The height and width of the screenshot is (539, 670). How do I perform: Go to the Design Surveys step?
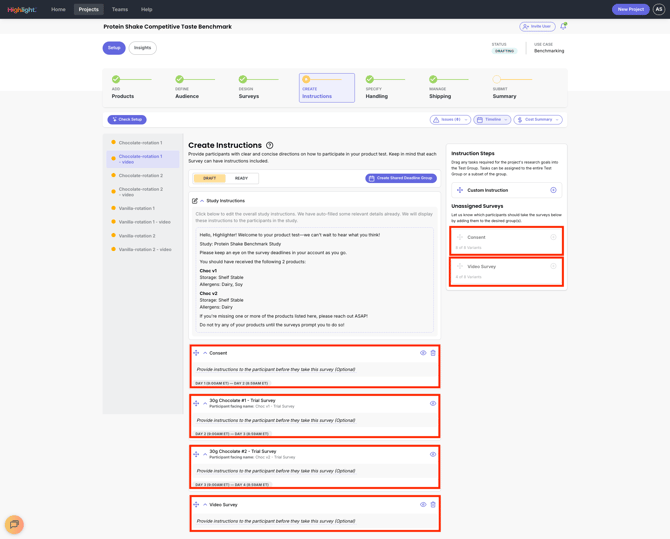pyautogui.click(x=259, y=88)
